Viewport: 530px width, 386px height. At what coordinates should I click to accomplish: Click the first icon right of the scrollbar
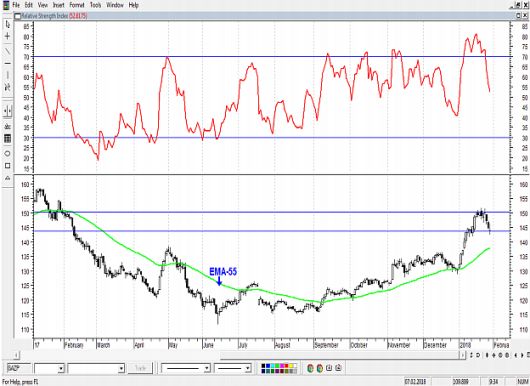click(472, 355)
